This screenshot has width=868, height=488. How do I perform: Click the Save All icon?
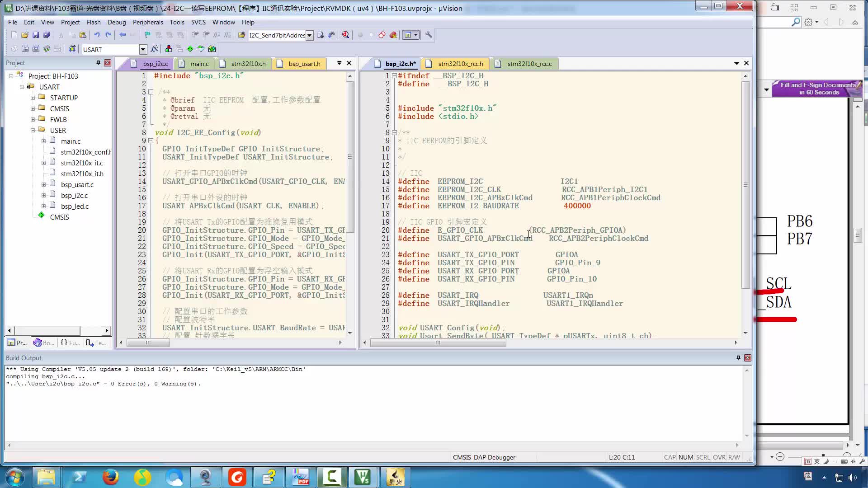(47, 35)
